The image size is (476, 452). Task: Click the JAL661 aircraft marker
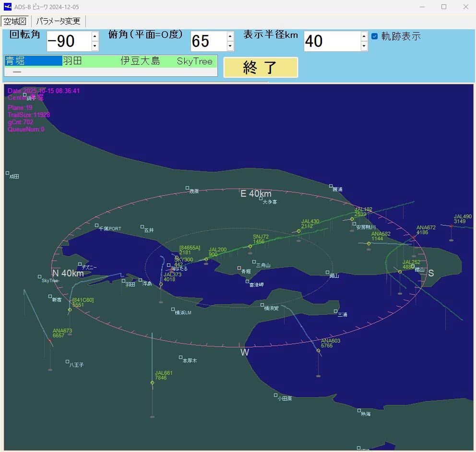[152, 382]
